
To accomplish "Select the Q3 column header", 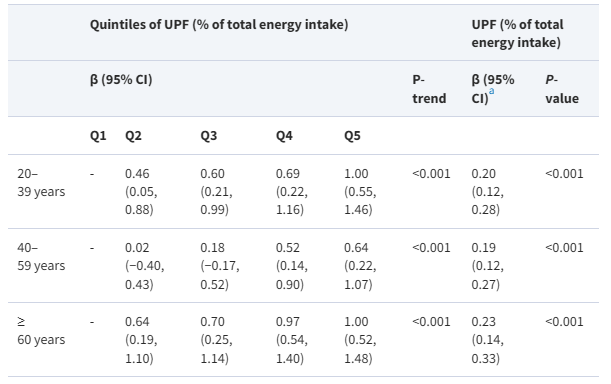I will [x=208, y=136].
